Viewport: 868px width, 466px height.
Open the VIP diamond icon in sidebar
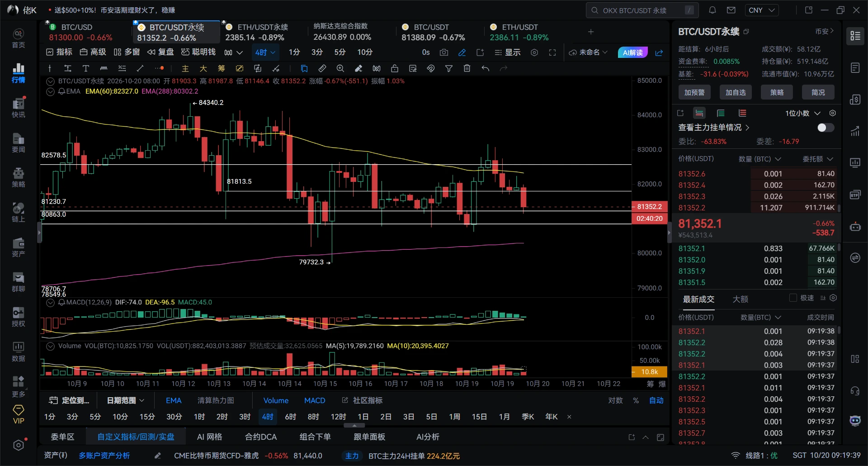(19, 414)
